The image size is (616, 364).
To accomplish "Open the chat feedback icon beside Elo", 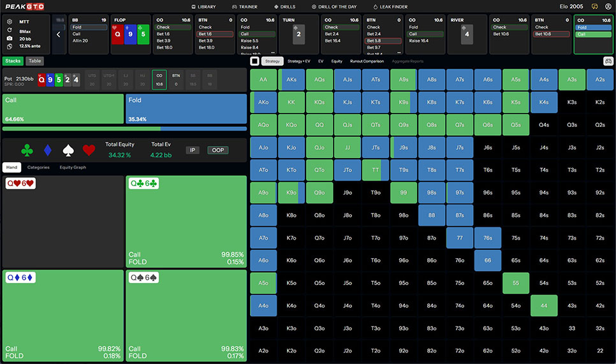I will [594, 6].
